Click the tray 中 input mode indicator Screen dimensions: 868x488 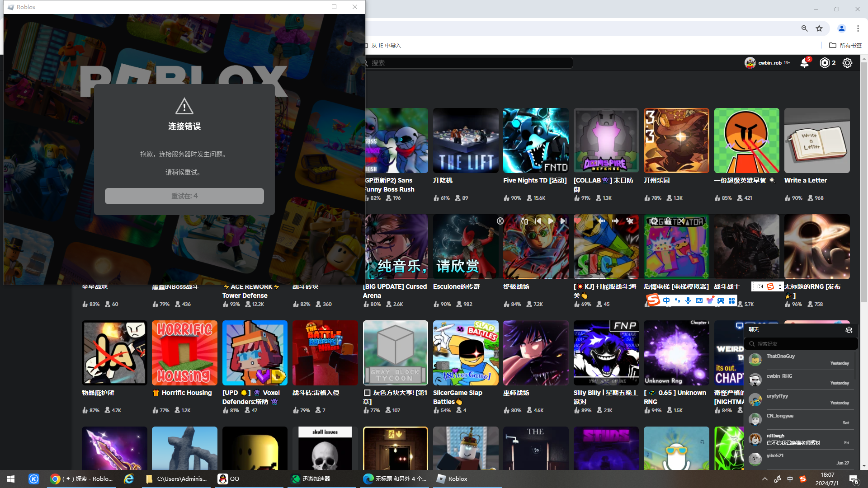tap(790, 479)
